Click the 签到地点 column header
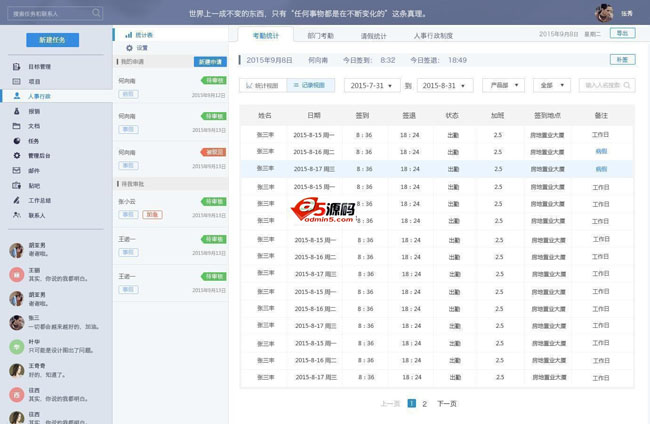Screen dimensions: 650x424 tap(547, 115)
